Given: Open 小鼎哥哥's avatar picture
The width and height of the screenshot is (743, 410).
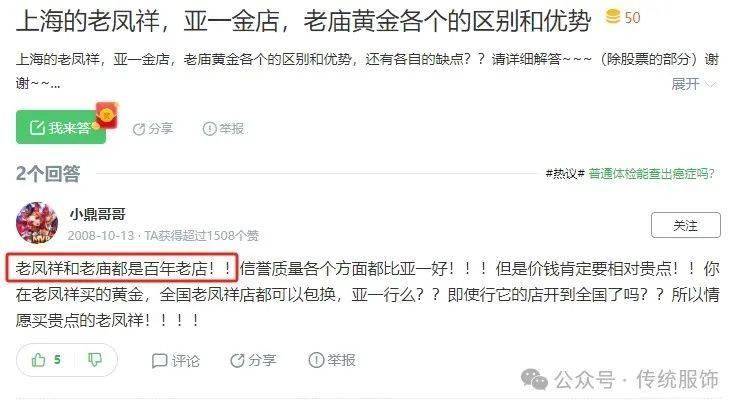Looking at the screenshot, I should click(x=36, y=223).
